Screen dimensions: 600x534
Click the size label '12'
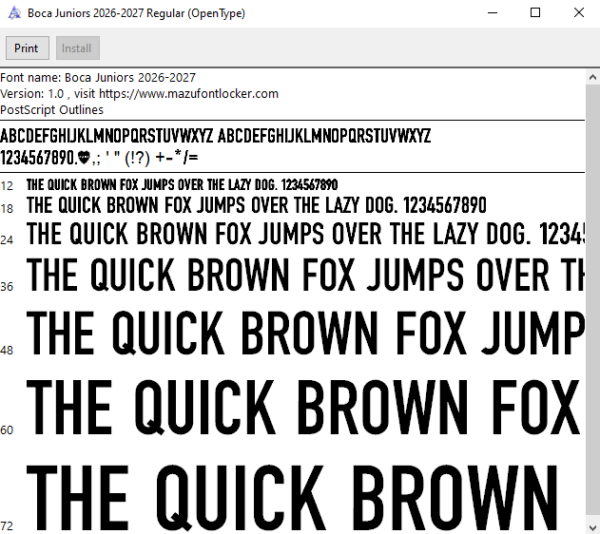(x=7, y=186)
